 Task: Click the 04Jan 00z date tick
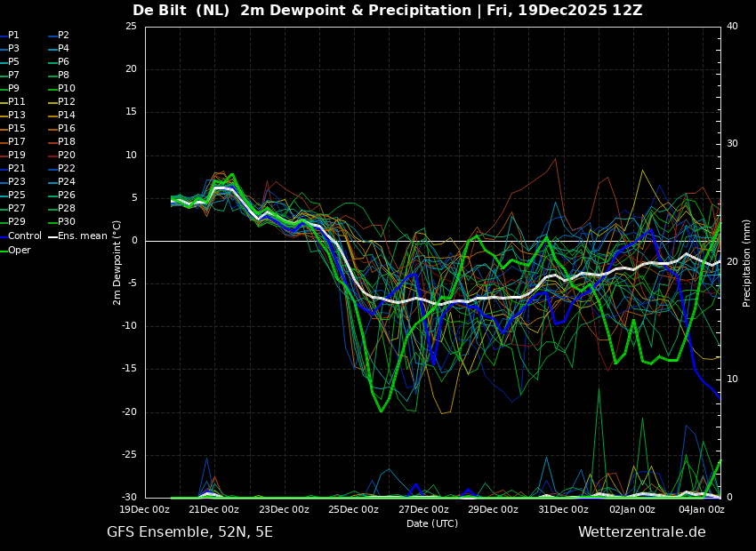click(701, 509)
